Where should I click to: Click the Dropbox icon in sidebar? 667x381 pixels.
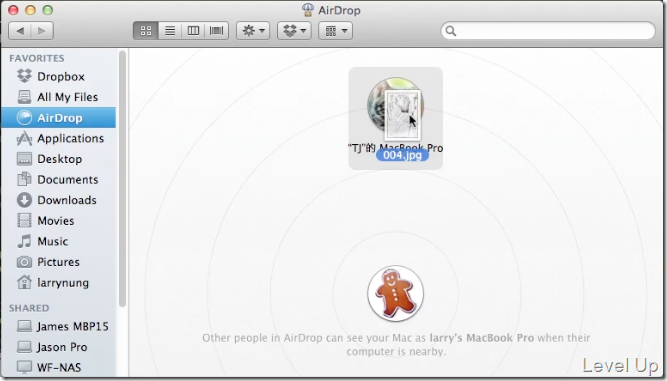pos(24,76)
